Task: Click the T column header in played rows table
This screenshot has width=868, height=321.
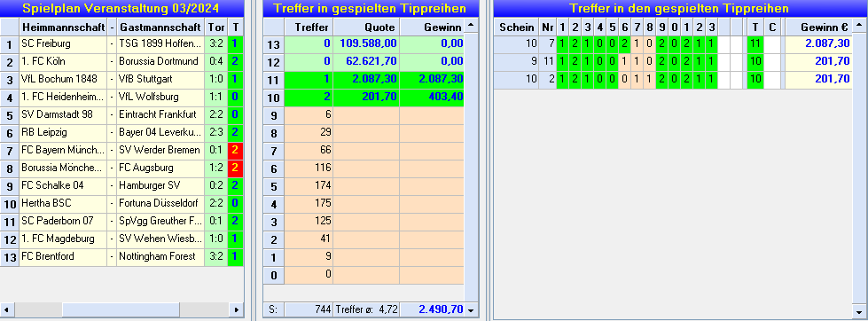Action: [755, 27]
